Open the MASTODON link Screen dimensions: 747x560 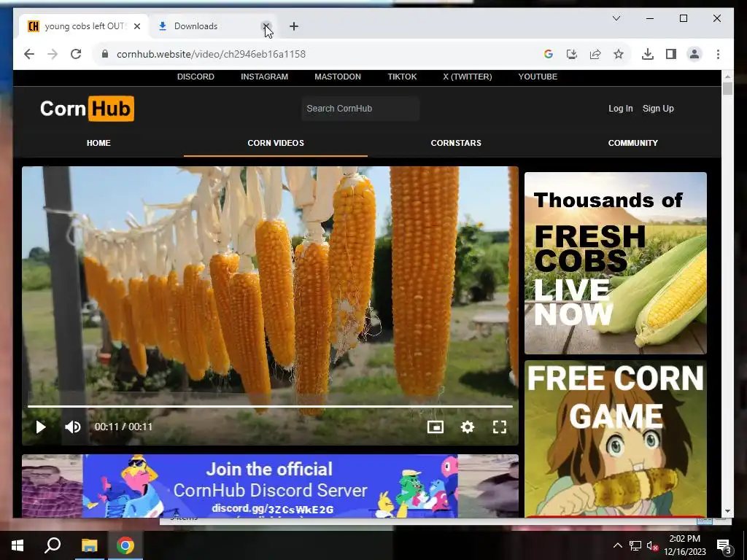point(338,77)
